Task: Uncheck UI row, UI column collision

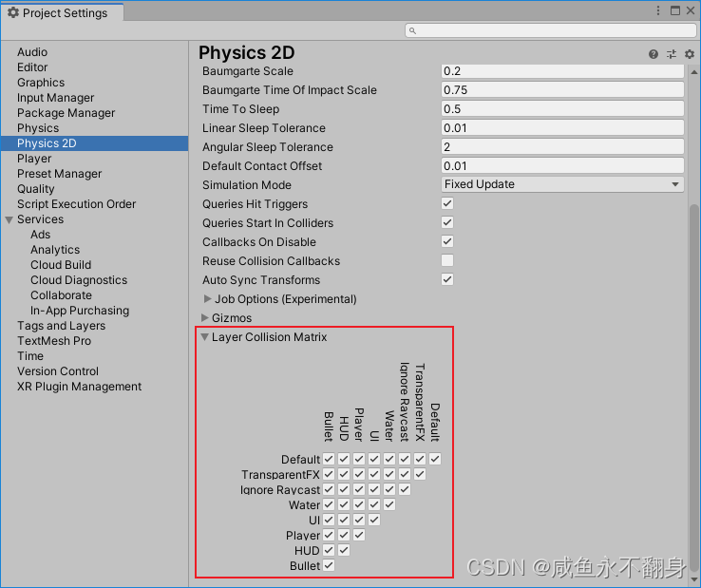Action: pyautogui.click(x=374, y=520)
